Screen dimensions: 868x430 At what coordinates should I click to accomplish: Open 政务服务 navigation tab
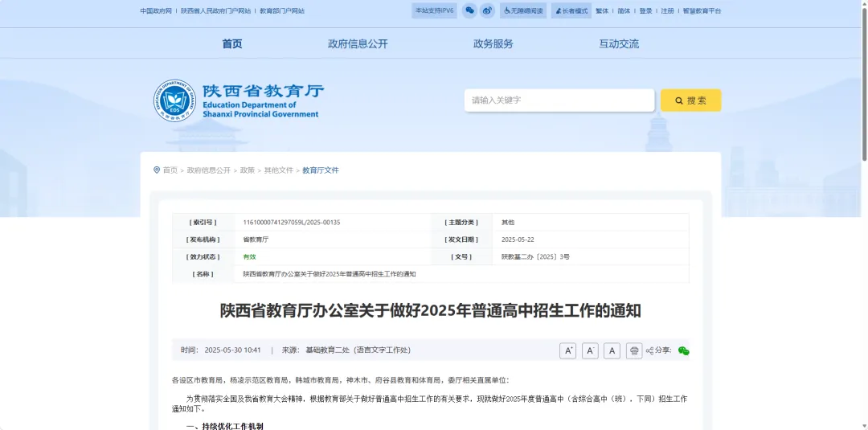(493, 43)
